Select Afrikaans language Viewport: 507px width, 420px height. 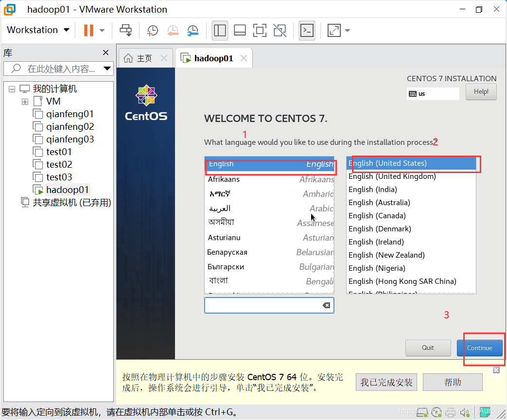269,179
